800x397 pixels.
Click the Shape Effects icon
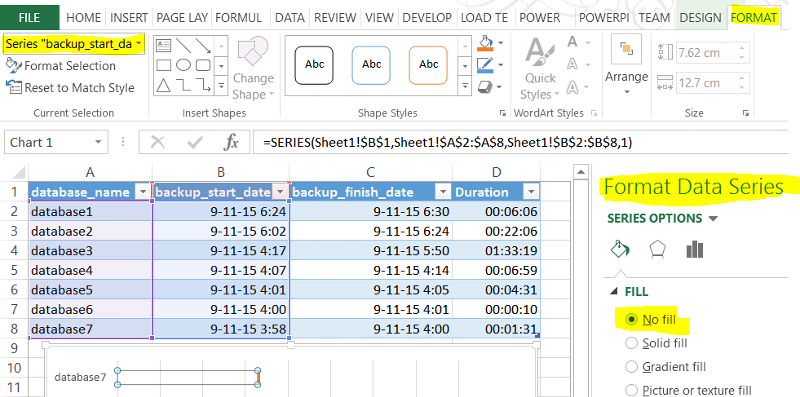(x=484, y=87)
